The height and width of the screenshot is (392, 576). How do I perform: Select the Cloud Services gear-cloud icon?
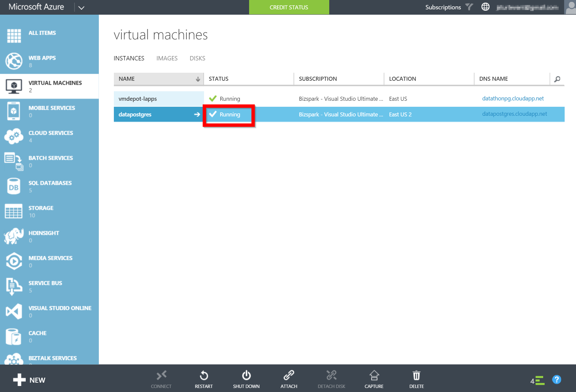[14, 136]
